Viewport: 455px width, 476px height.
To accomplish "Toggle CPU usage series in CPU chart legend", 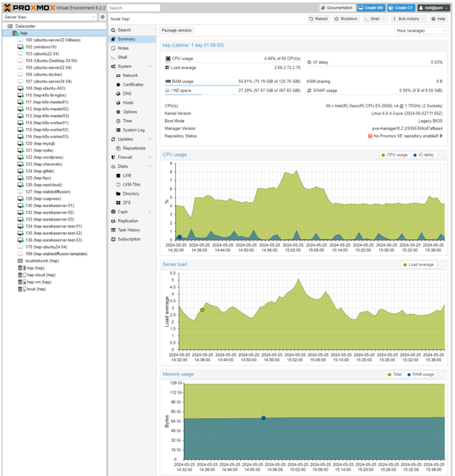I will coord(395,155).
